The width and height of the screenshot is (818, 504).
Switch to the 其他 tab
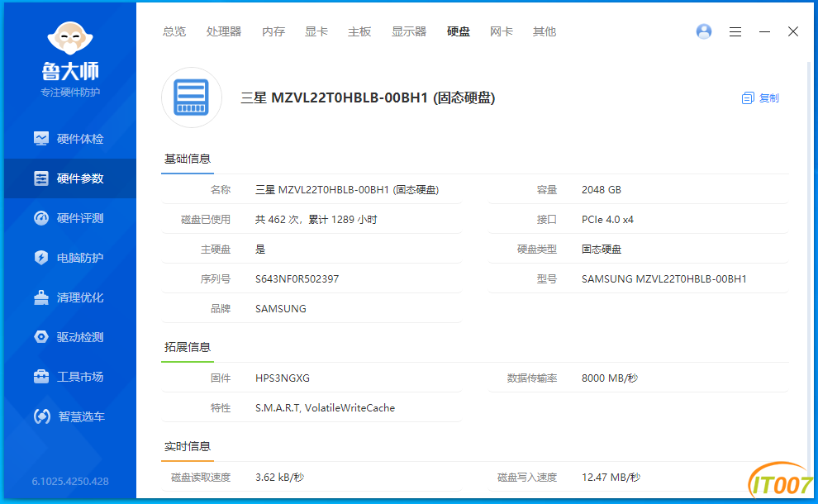tap(545, 32)
